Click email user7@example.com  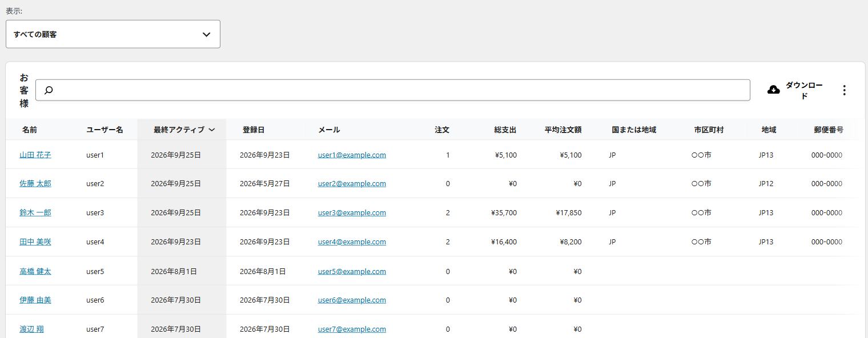[352, 329]
